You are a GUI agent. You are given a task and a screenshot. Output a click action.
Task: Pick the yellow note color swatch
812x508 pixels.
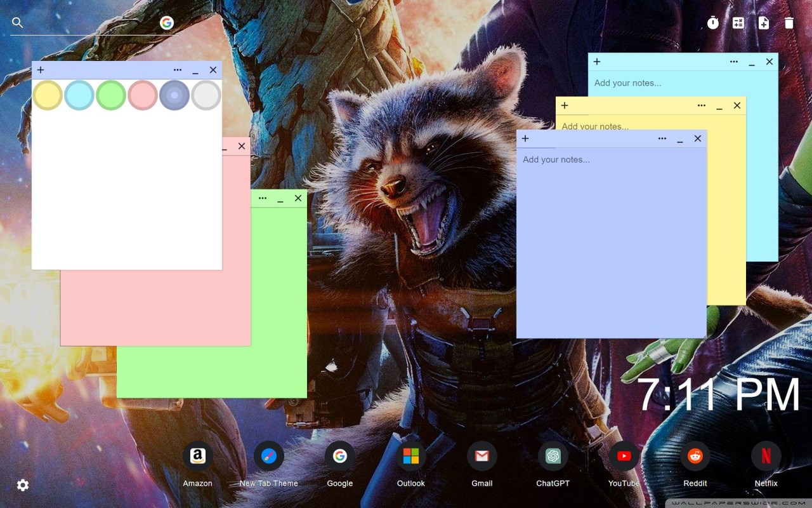click(48, 95)
